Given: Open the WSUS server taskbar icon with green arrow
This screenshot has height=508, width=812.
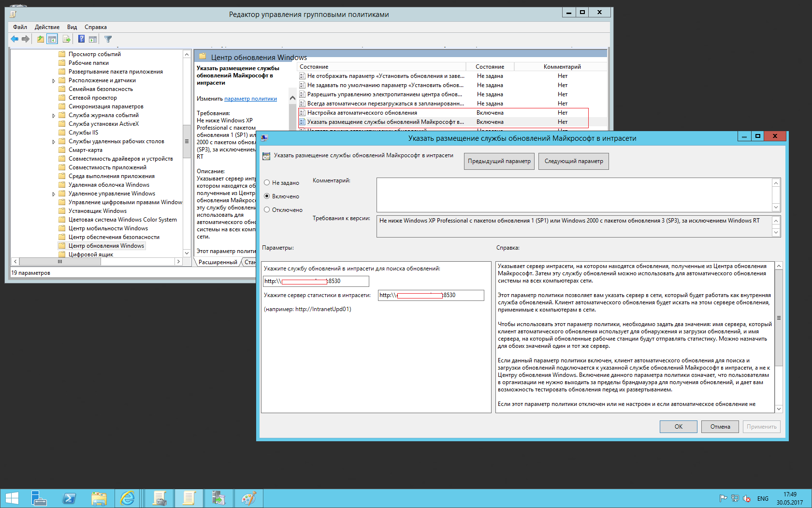Looking at the screenshot, I should (218, 498).
